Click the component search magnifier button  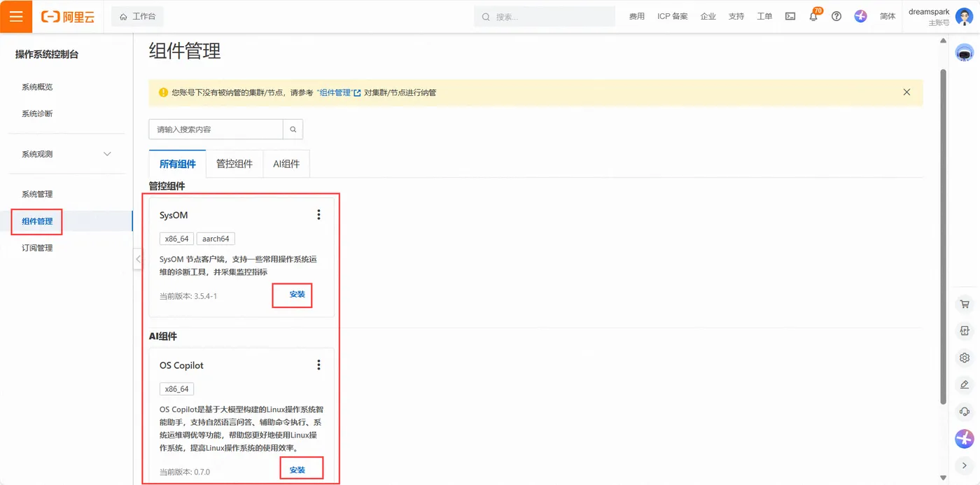[293, 129]
